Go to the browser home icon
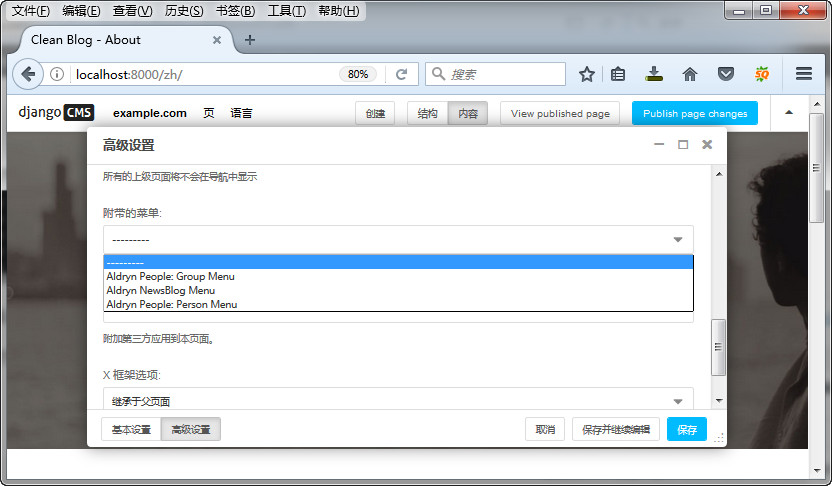 point(689,74)
